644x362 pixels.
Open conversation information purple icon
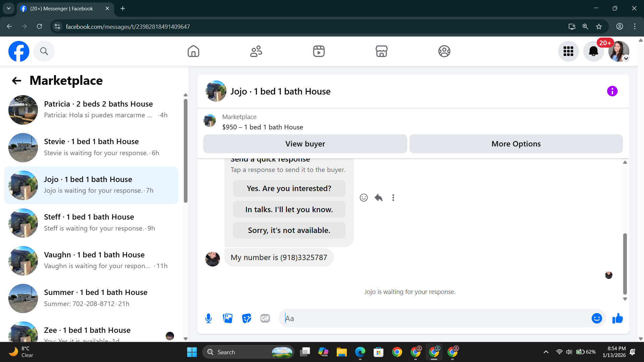point(612,91)
